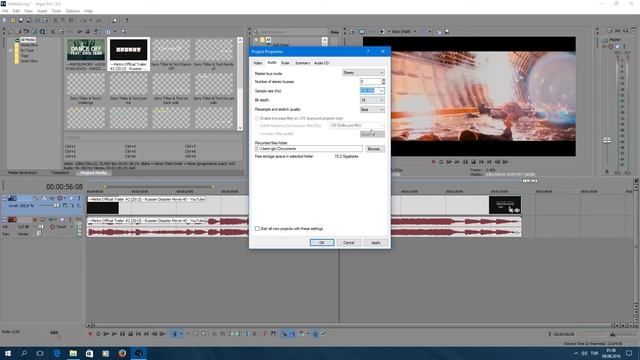The height and width of the screenshot is (360, 640).
Task: Click the Open project icon in the toolbar
Action: point(13,20)
